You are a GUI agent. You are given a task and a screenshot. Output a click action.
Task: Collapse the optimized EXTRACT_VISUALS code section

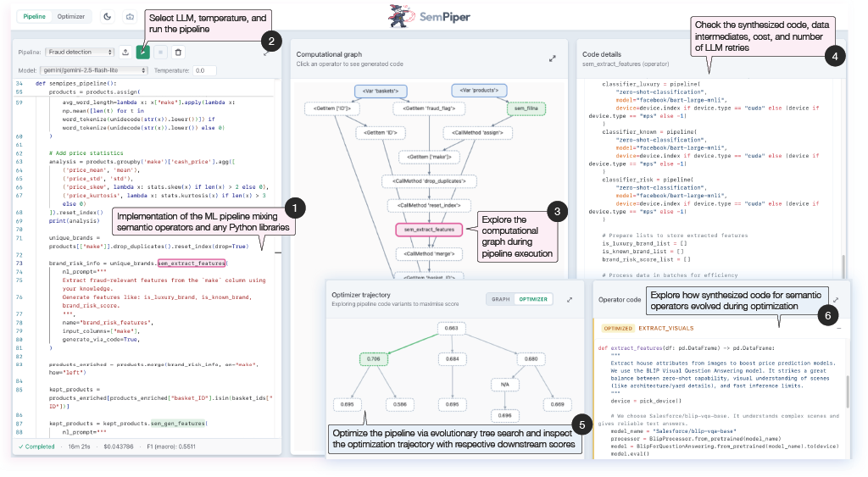pos(839,328)
